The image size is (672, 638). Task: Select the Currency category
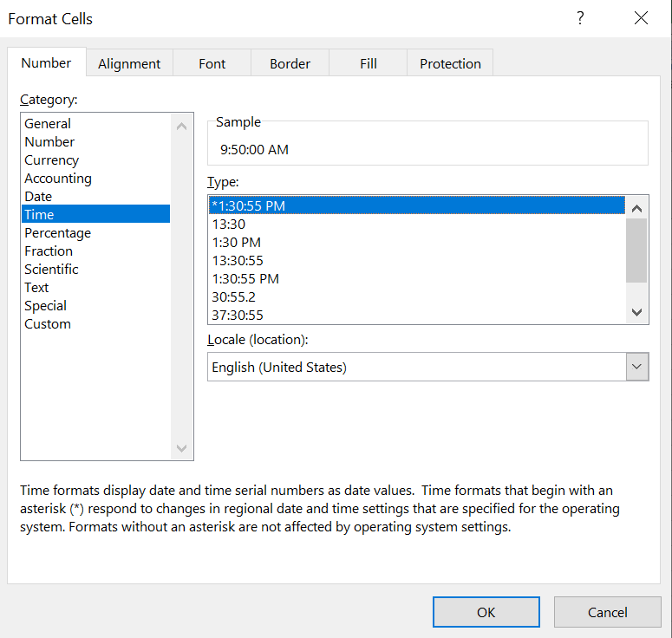pyautogui.click(x=52, y=160)
